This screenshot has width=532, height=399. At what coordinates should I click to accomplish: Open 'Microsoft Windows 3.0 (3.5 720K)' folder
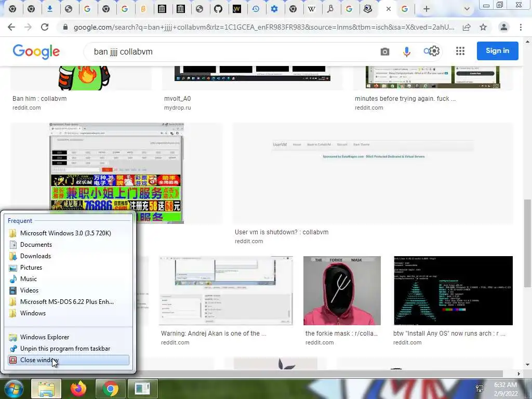coord(69,233)
